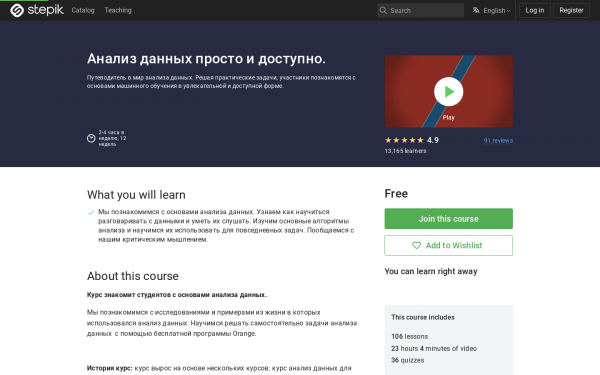Focus the Search input field

[x=420, y=10]
